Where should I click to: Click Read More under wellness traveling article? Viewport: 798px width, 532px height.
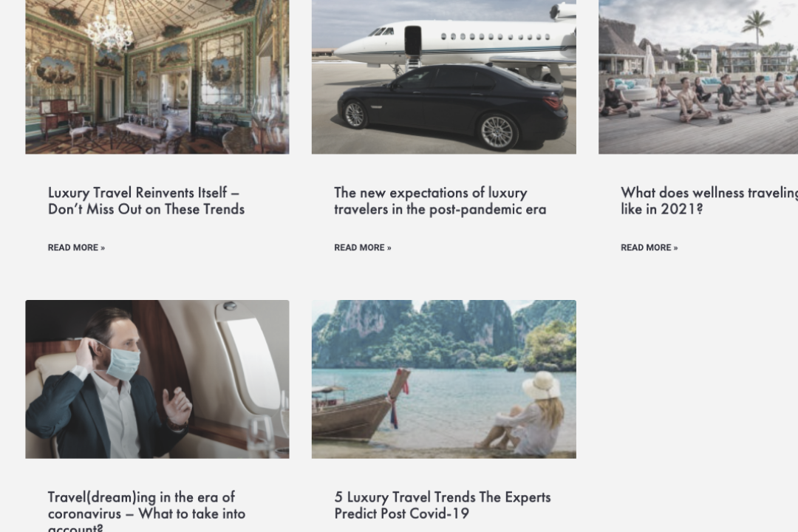click(649, 248)
